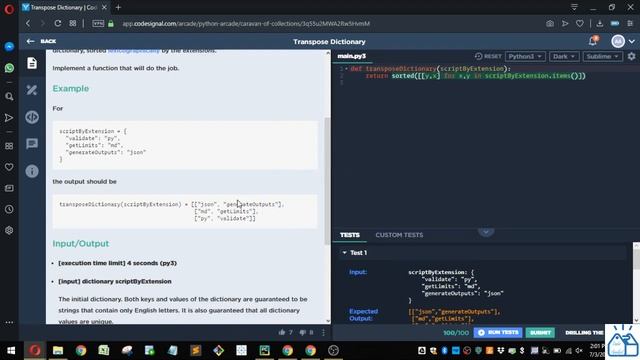Open bookmarks heart in Opera sidebar
640x360 pixels.
[x=9, y=167]
